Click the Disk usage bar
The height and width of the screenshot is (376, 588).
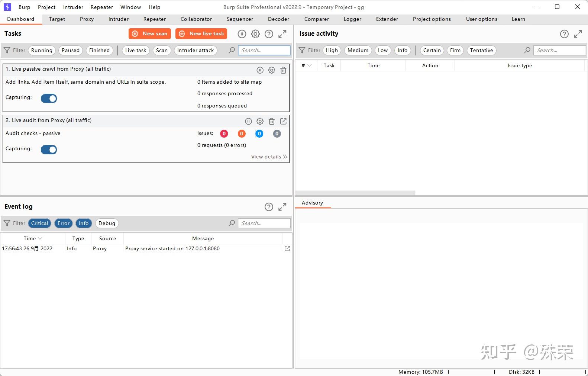click(562, 372)
